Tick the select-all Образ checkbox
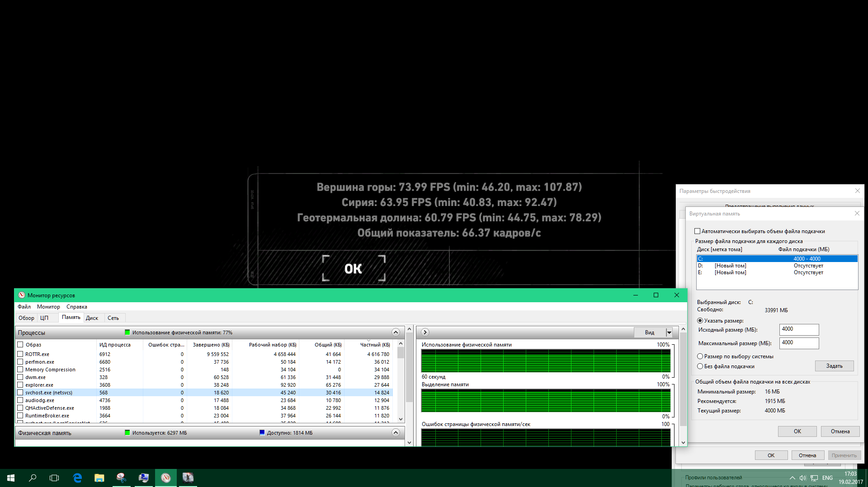868x487 pixels. (x=20, y=345)
